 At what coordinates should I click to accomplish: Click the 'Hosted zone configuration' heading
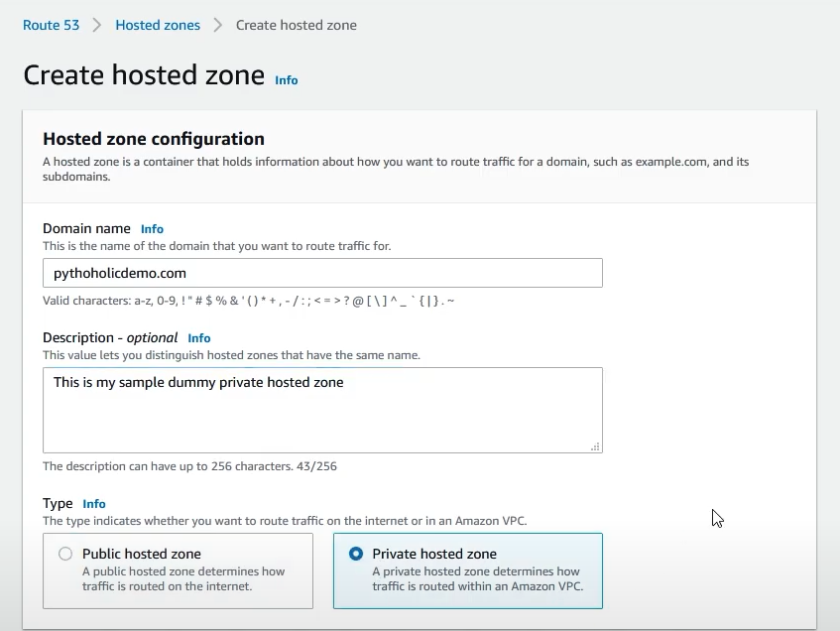[x=154, y=139]
